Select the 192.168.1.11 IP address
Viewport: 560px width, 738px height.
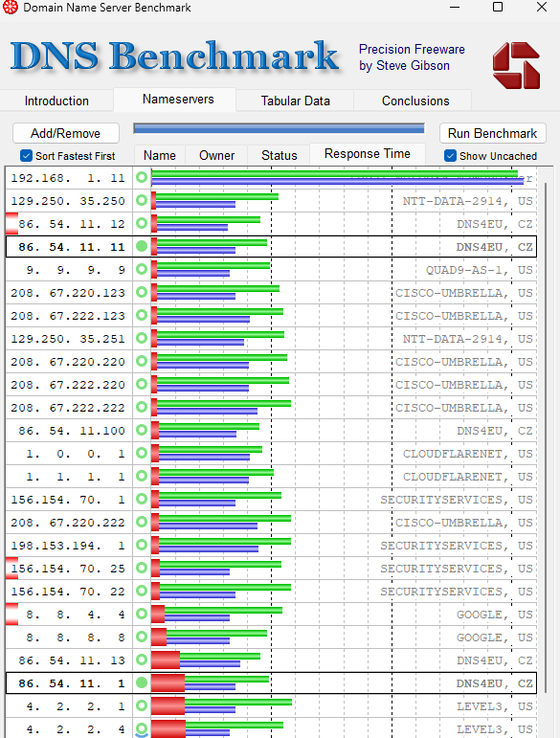[x=68, y=178]
